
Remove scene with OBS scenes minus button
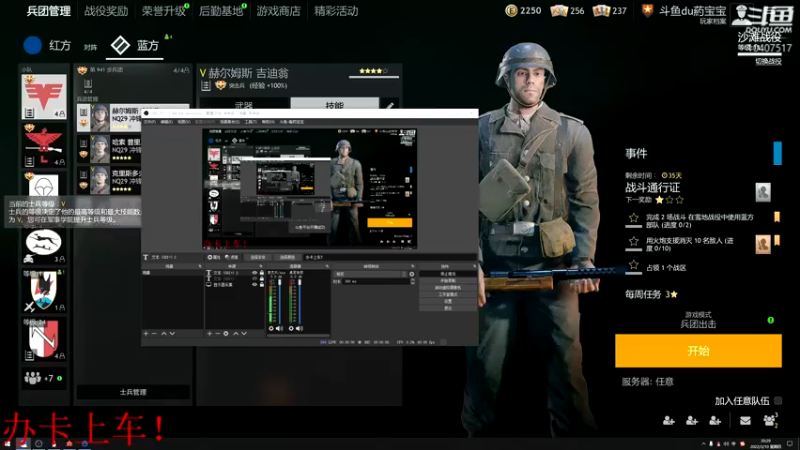point(154,333)
